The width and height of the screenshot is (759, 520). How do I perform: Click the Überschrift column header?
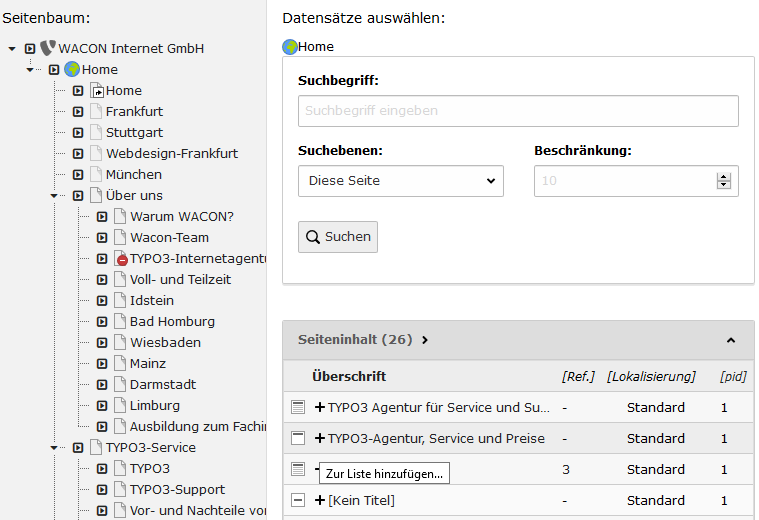tap(349, 376)
